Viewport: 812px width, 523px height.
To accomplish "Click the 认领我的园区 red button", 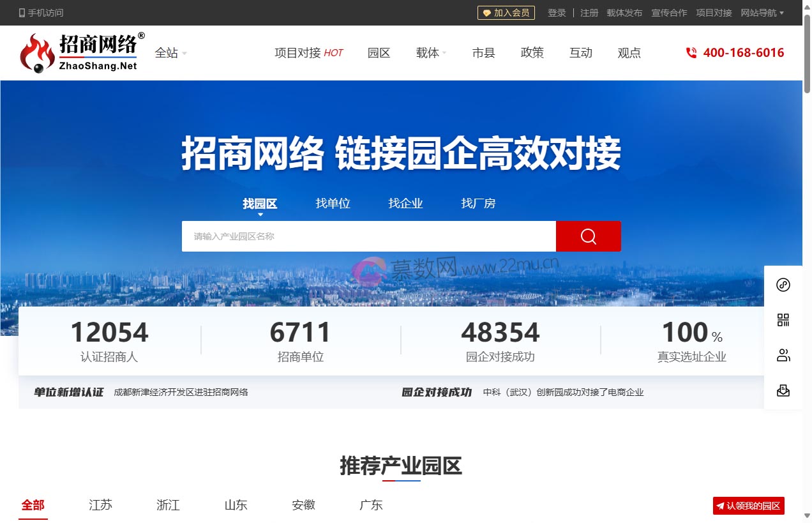I will point(749,505).
